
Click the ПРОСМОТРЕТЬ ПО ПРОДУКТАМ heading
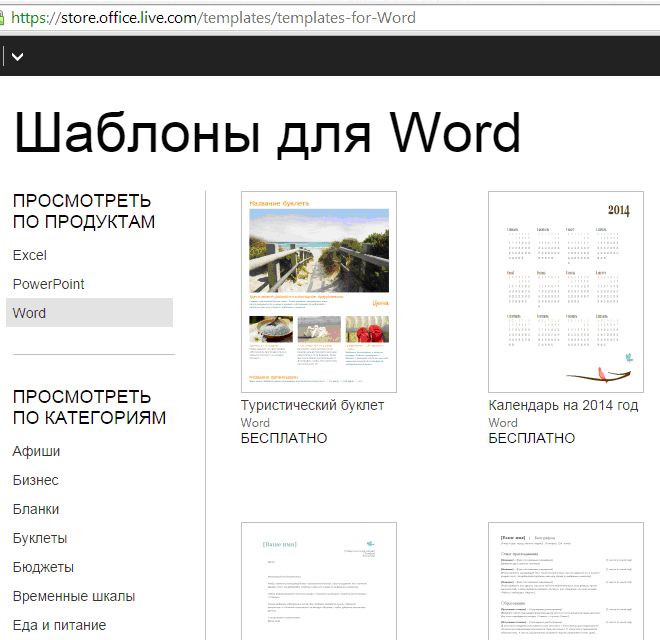tap(84, 211)
